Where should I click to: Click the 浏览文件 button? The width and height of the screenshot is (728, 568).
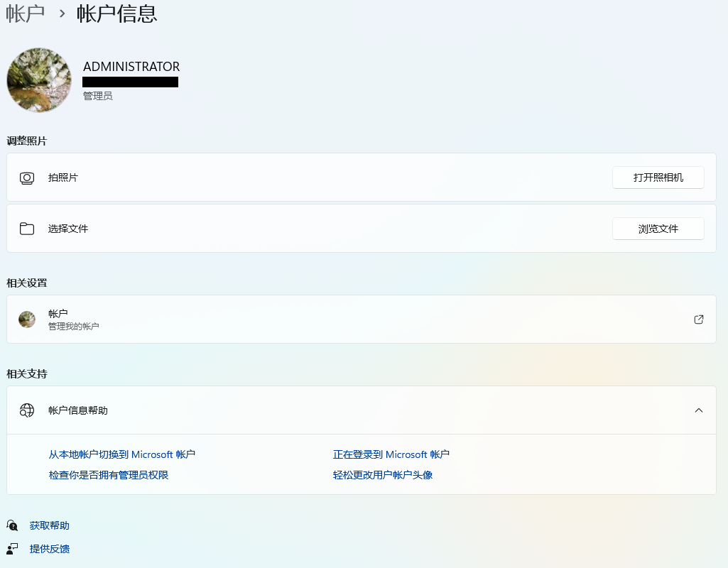pyautogui.click(x=658, y=229)
